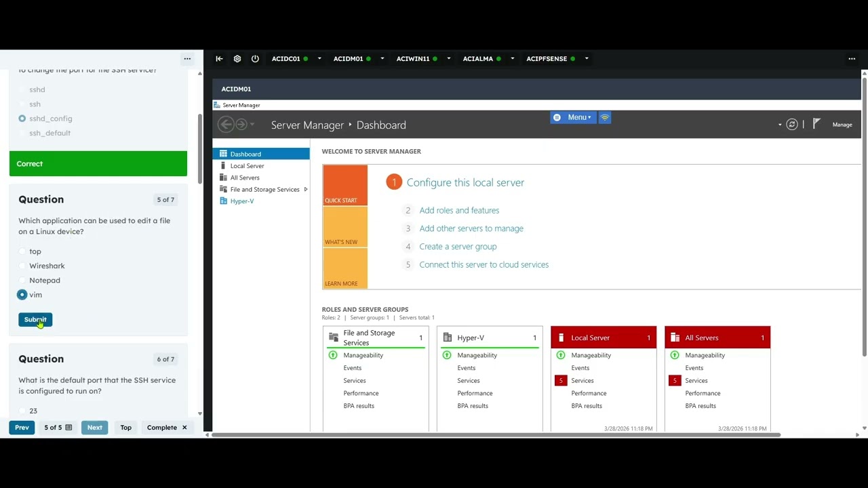Open the top-right three-dot lab menu
The height and width of the screenshot is (488, 868).
[x=852, y=59]
